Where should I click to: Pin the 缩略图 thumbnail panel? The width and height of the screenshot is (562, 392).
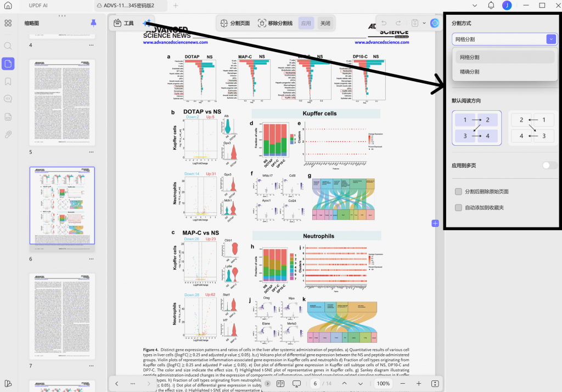pyautogui.click(x=93, y=23)
